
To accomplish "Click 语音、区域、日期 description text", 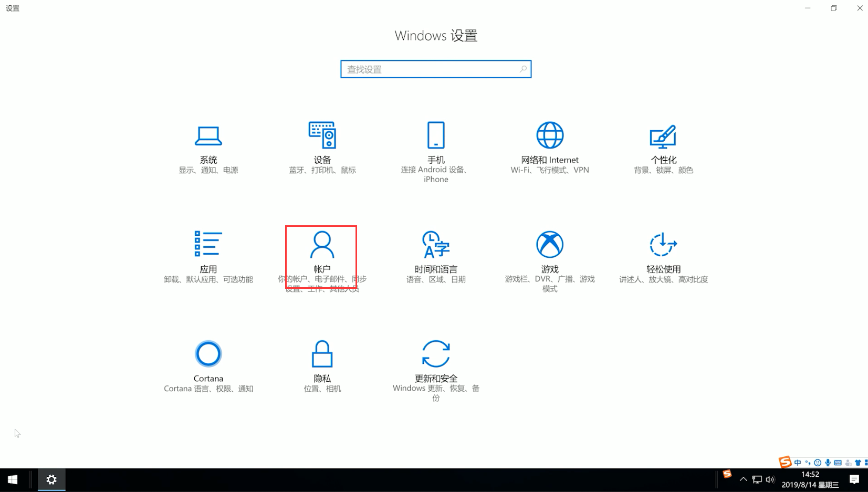I will (x=436, y=279).
